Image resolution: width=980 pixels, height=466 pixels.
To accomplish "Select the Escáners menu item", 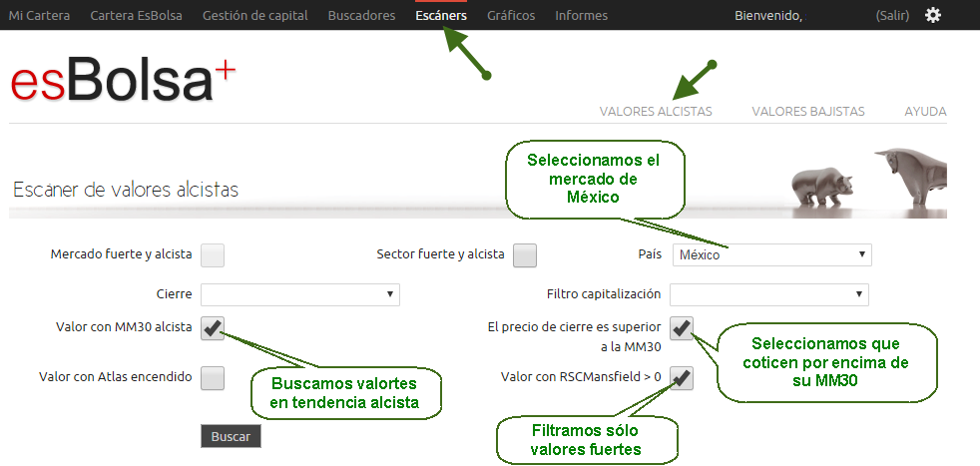I will click(x=441, y=16).
